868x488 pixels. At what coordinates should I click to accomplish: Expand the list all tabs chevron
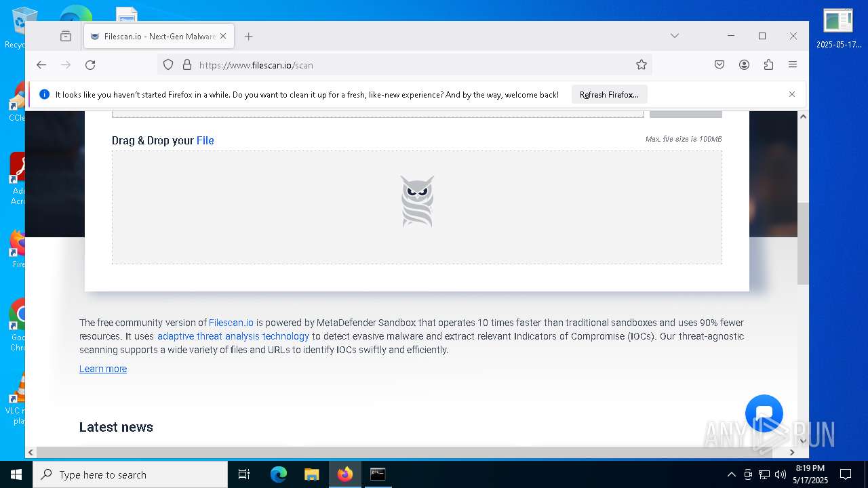pos(675,36)
